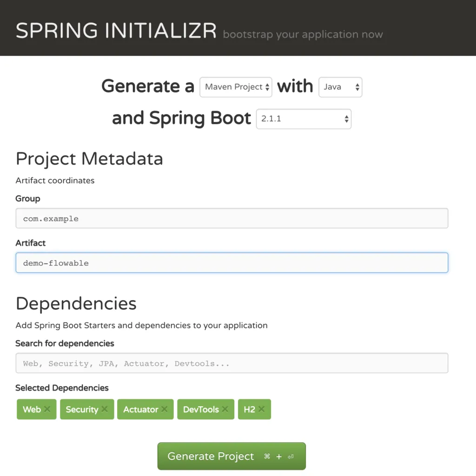Open the Java language dropdown

click(340, 87)
